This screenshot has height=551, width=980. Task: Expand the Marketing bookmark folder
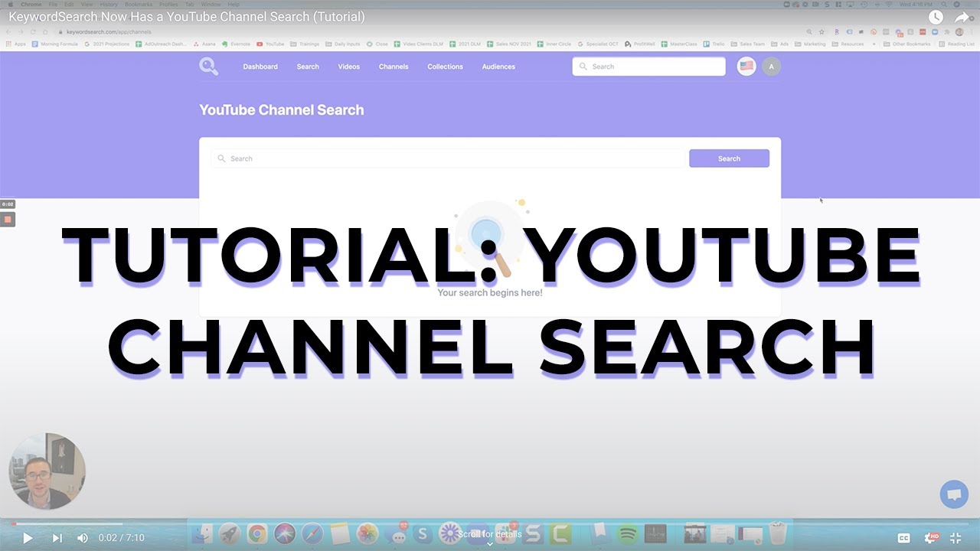click(810, 44)
